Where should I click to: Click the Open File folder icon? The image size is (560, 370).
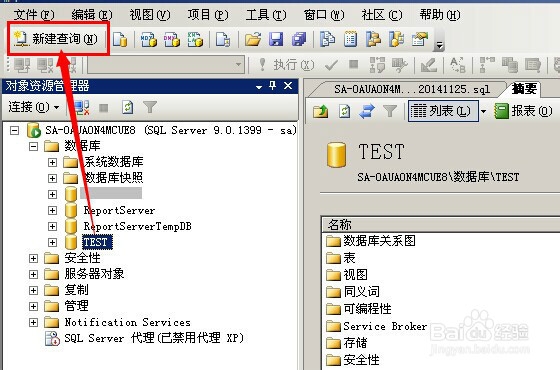[253, 39]
